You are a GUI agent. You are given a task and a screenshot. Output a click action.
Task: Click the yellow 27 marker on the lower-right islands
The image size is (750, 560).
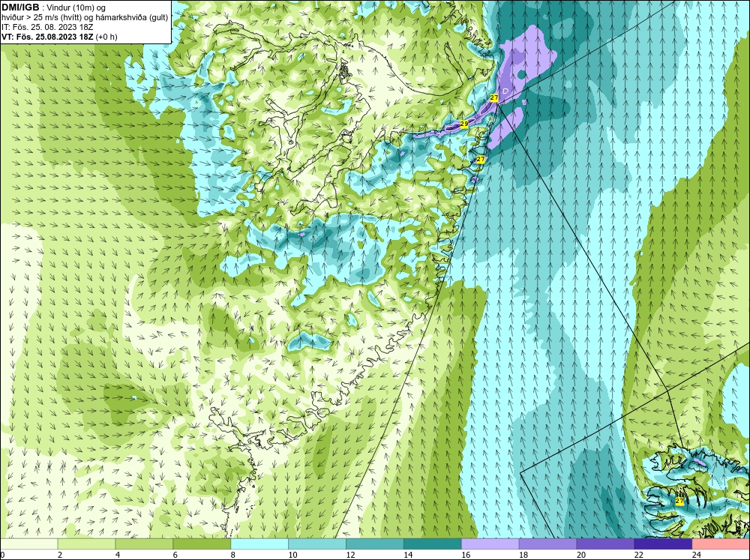[x=679, y=501]
